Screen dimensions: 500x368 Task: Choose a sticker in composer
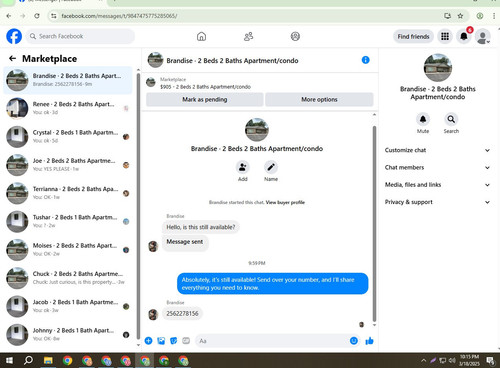pyautogui.click(x=174, y=341)
